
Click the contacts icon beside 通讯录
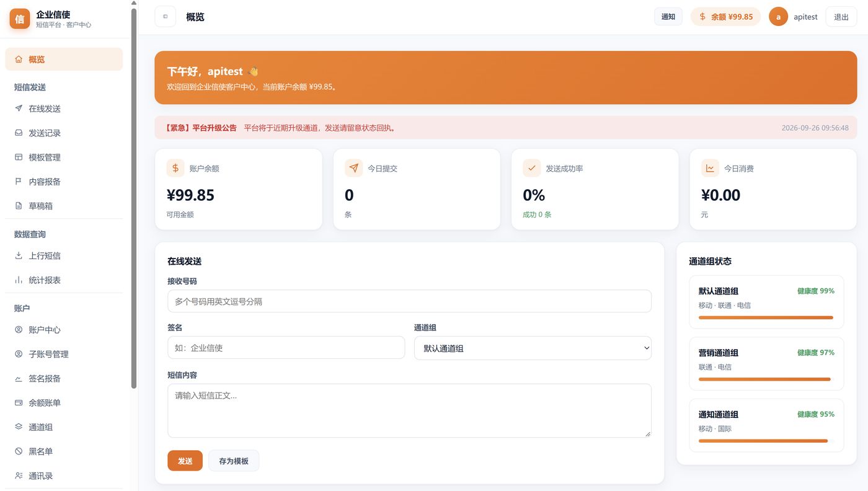coord(19,476)
